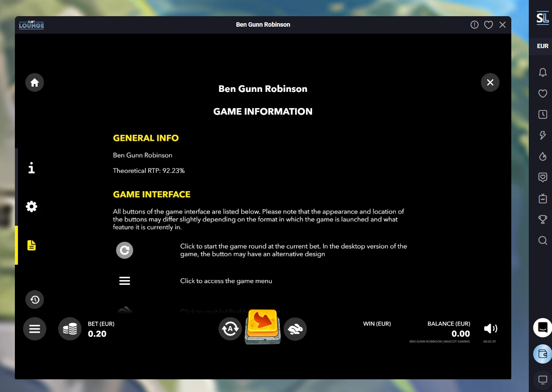Image resolution: width=552 pixels, height=392 pixels.
Task: Open hot games flame icon
Action: click(x=543, y=156)
